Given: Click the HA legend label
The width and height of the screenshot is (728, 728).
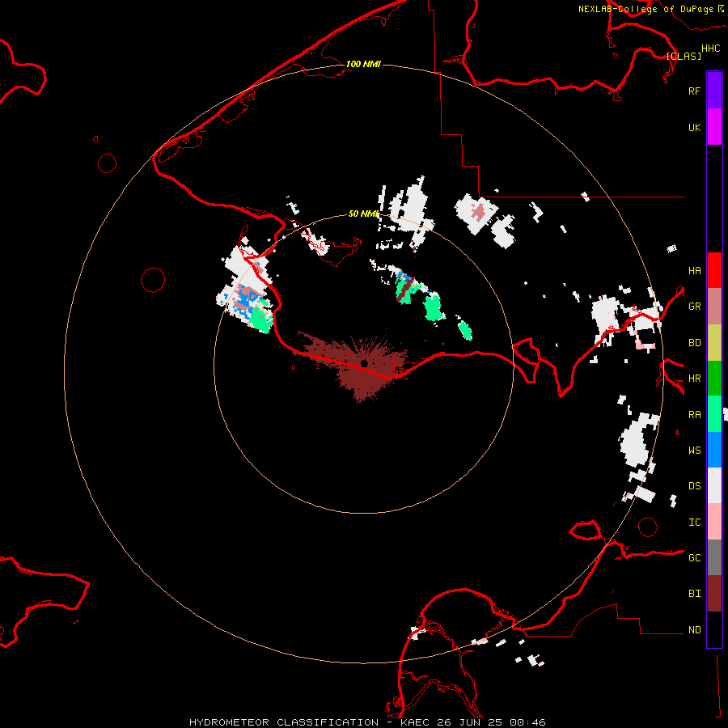Looking at the screenshot, I should pos(694,271).
